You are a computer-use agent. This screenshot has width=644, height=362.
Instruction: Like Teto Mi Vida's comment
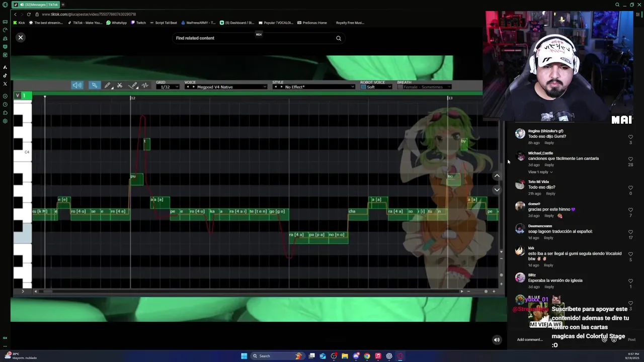point(630,188)
